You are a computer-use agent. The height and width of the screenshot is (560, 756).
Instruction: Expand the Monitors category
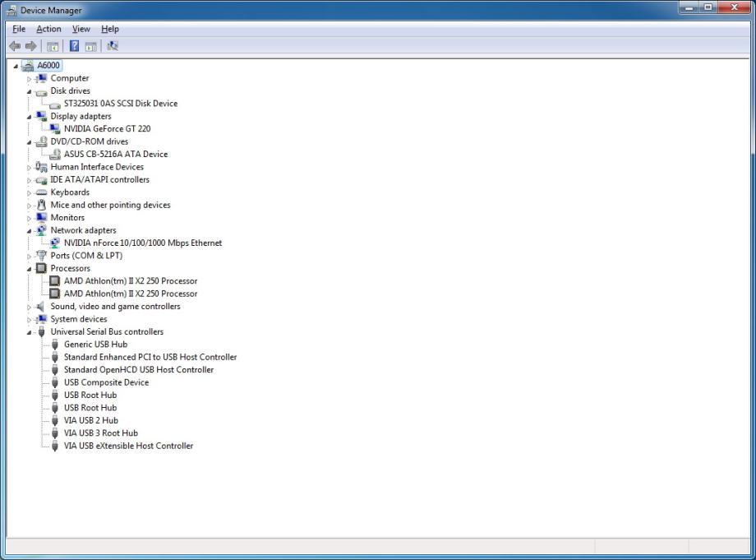click(x=29, y=218)
